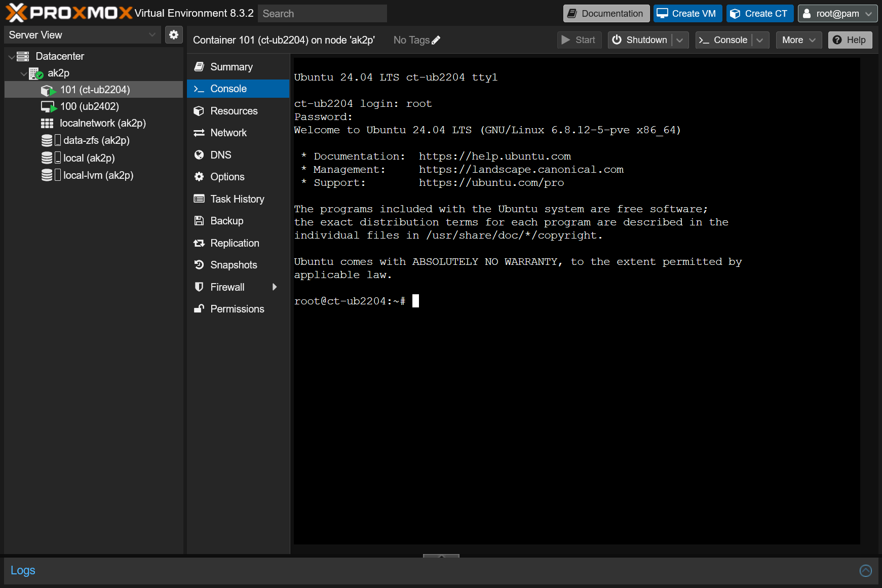Open the toolbar Console button
Screen dimensions: 882x588
(723, 40)
